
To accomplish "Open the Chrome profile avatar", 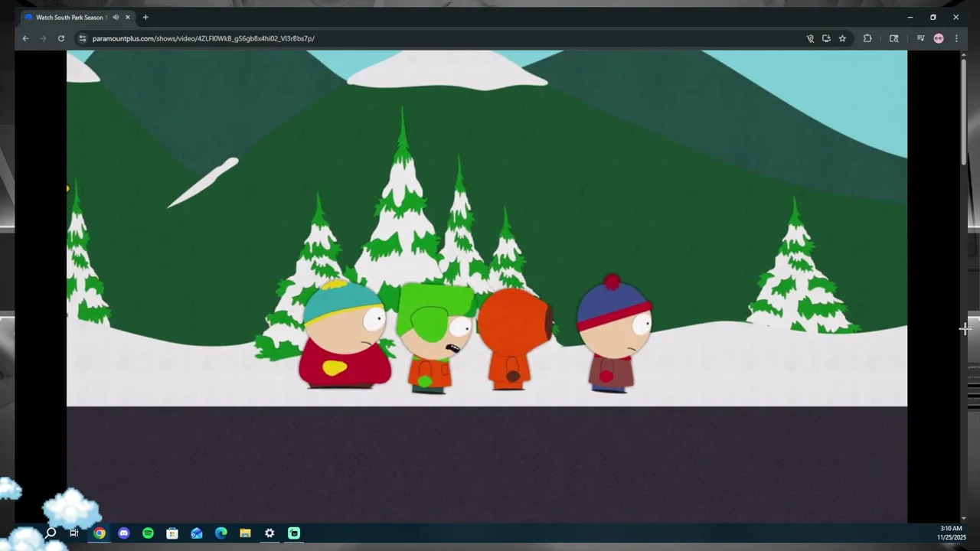I will pyautogui.click(x=939, y=38).
